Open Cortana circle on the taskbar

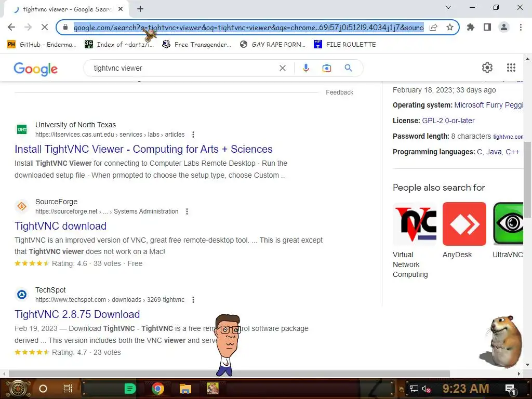pyautogui.click(x=43, y=389)
